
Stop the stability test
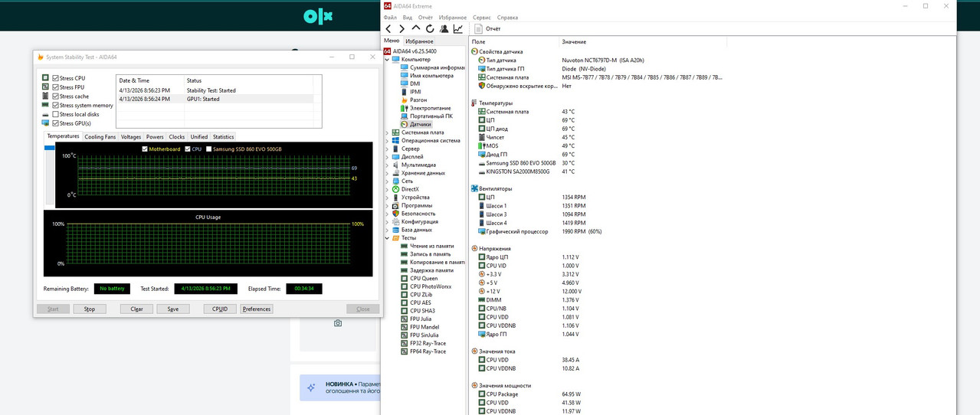click(x=90, y=309)
